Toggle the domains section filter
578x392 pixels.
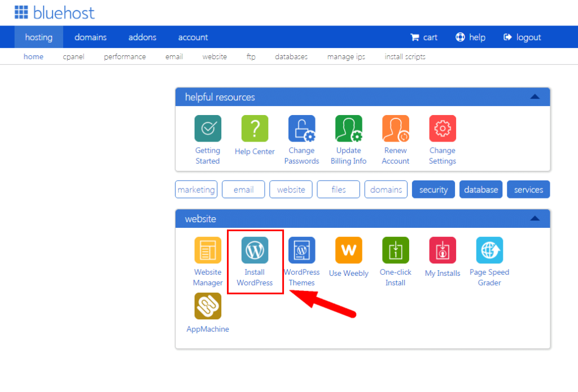point(386,190)
